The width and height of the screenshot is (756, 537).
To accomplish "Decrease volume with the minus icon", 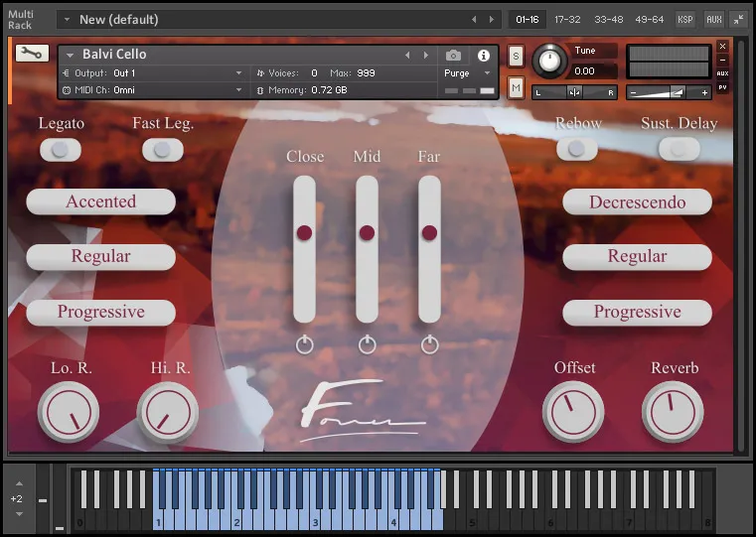I will point(634,92).
